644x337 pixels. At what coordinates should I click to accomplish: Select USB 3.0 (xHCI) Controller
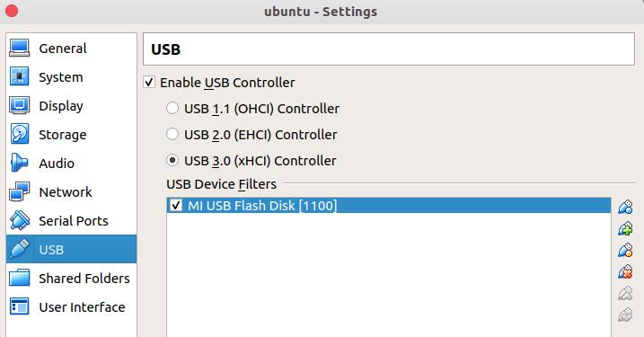(x=172, y=160)
